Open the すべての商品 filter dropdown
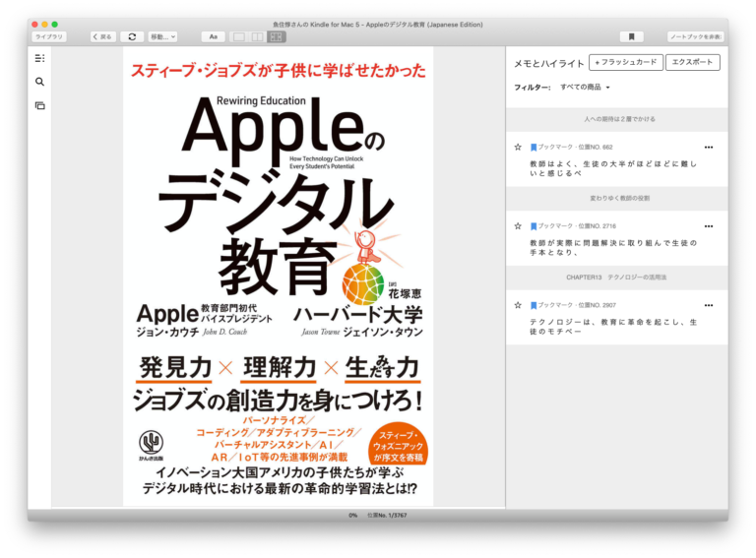756x558 pixels. pyautogui.click(x=585, y=88)
